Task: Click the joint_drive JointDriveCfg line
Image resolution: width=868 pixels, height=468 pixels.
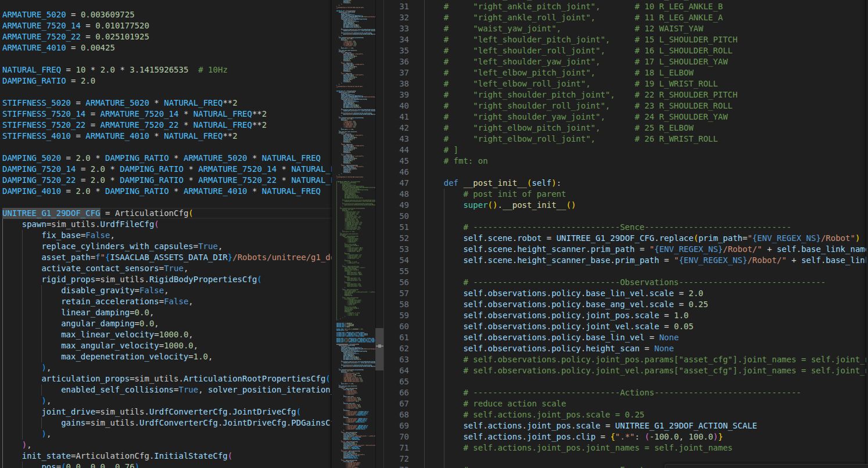Action: [170, 412]
